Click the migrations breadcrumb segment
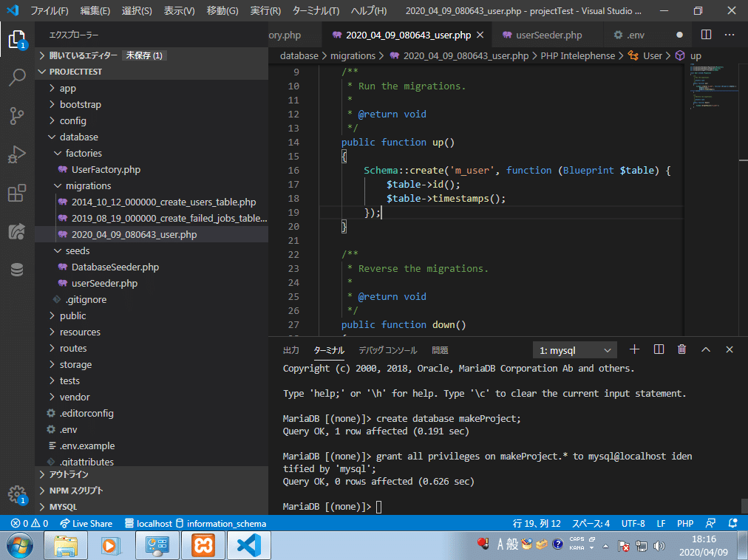The width and height of the screenshot is (748, 560). pos(353,56)
